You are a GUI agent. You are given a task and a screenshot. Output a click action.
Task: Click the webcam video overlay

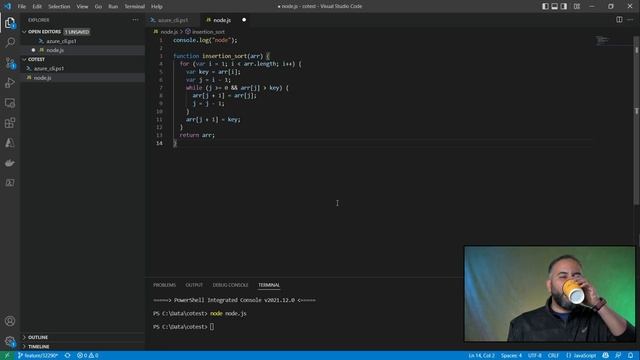pos(550,293)
